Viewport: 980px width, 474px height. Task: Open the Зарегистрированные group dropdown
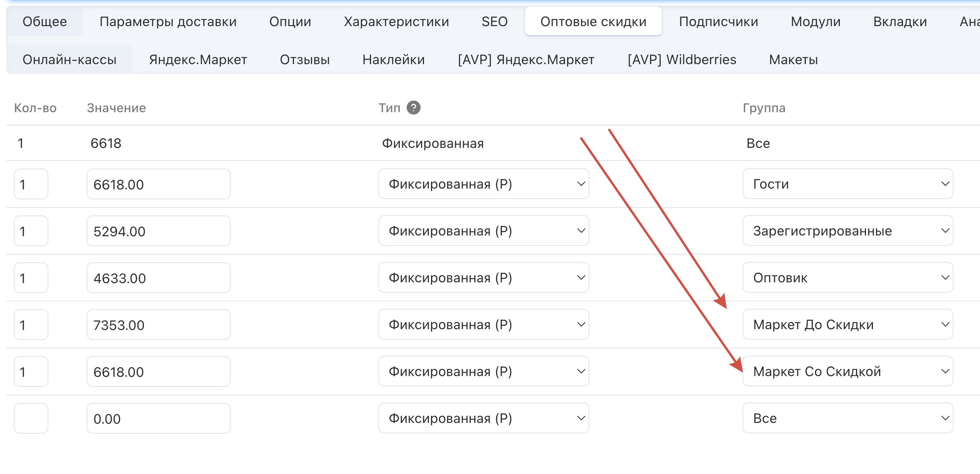(847, 231)
